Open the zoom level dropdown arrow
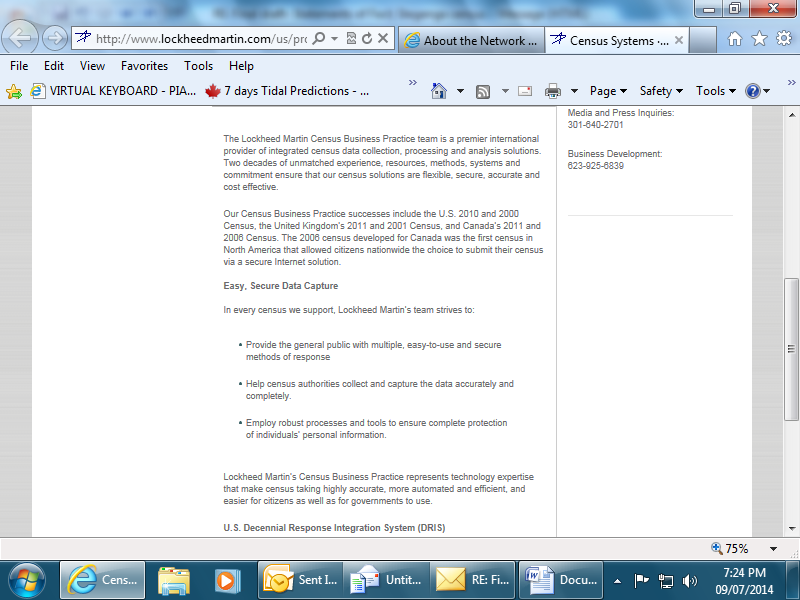The width and height of the screenshot is (800, 600). click(773, 549)
